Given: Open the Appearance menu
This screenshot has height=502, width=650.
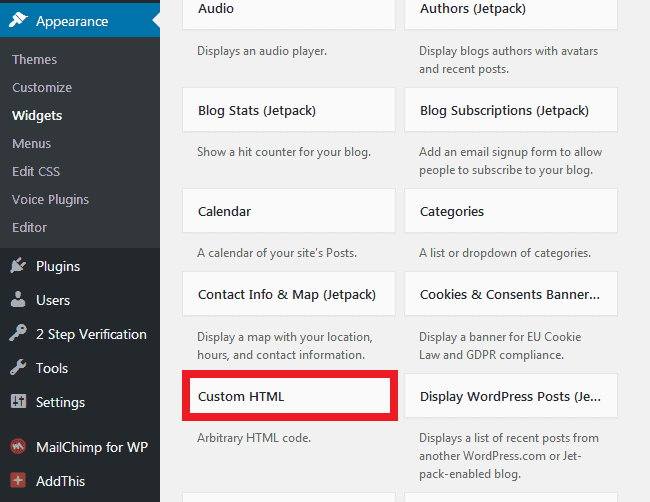Looking at the screenshot, I should [80, 20].
